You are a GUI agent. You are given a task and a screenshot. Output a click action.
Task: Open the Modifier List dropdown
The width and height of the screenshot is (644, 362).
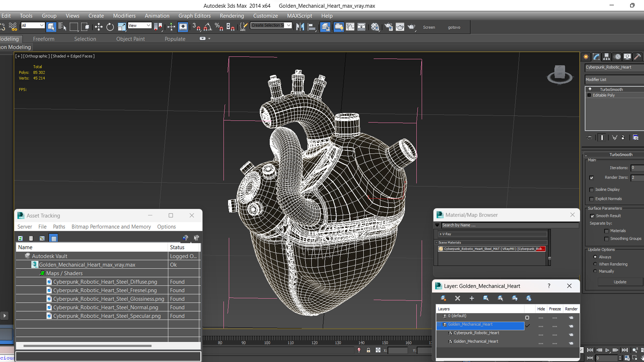pos(614,79)
